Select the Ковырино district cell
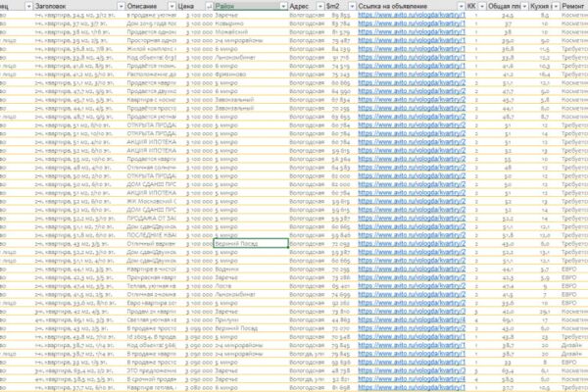This screenshot has height=392, width=588. 251,24
